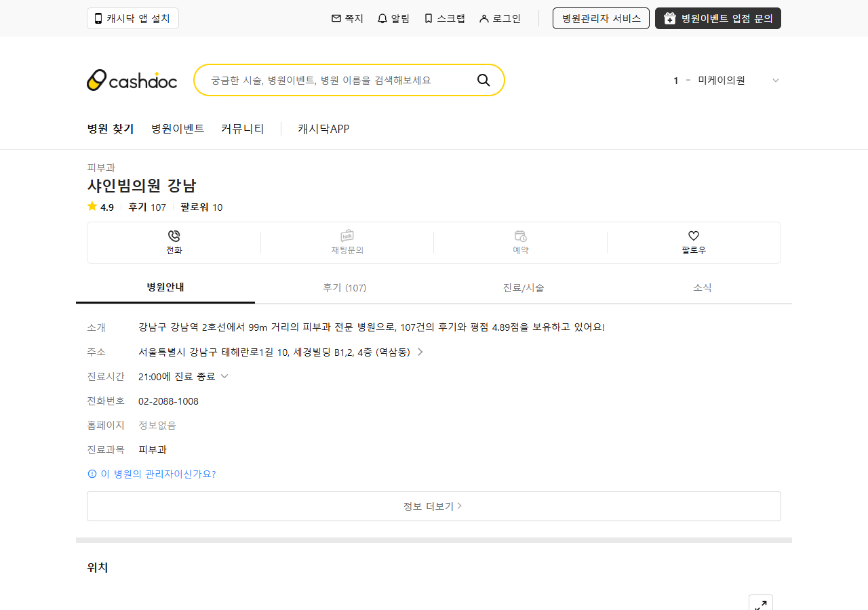Install app via 캐시닥 앱 설치 button
868x610 pixels.
click(x=133, y=18)
